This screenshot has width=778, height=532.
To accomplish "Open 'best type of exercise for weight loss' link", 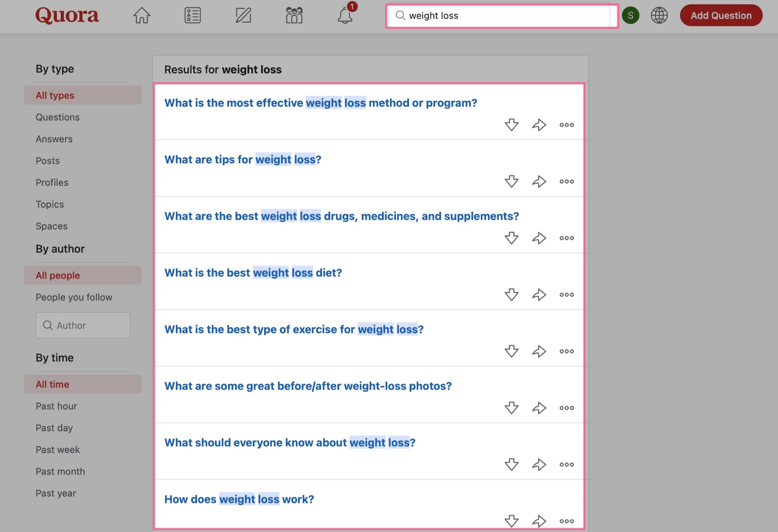I will [x=294, y=329].
